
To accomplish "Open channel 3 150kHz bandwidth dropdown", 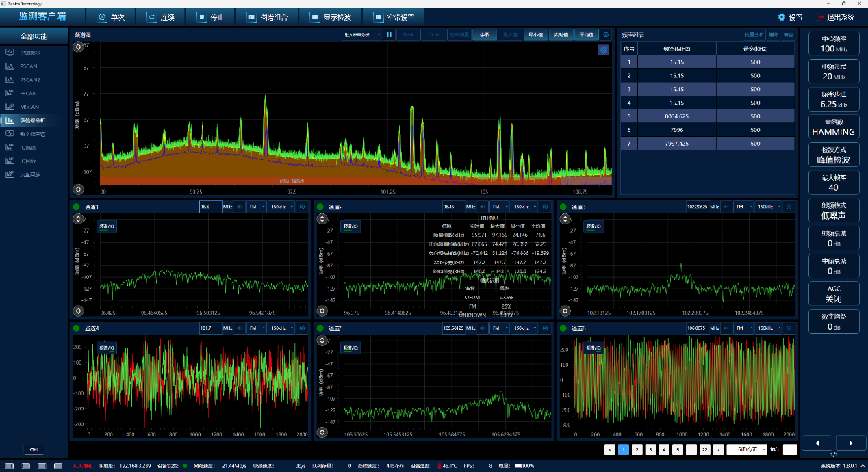I will pos(769,206).
